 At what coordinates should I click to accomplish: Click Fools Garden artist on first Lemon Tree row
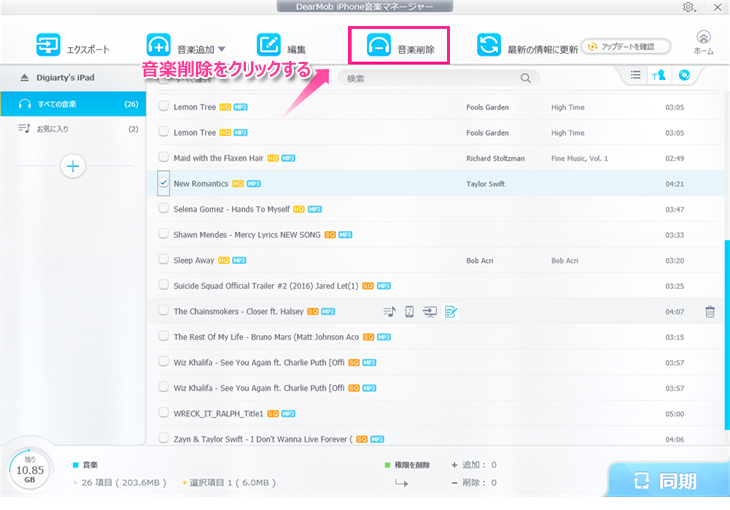pyautogui.click(x=487, y=107)
